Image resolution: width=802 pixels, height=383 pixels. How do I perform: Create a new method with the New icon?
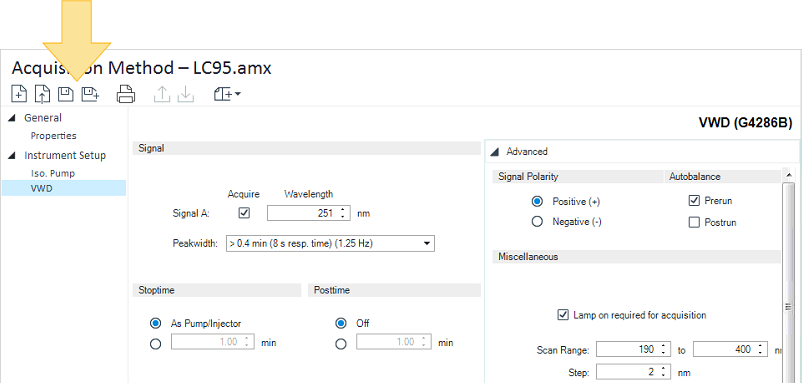pyautogui.click(x=19, y=94)
